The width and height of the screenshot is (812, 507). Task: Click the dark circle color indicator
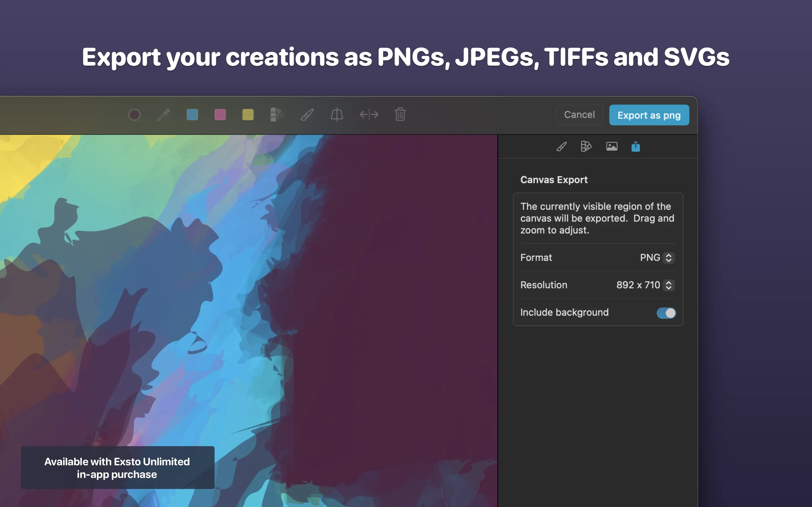pos(134,115)
